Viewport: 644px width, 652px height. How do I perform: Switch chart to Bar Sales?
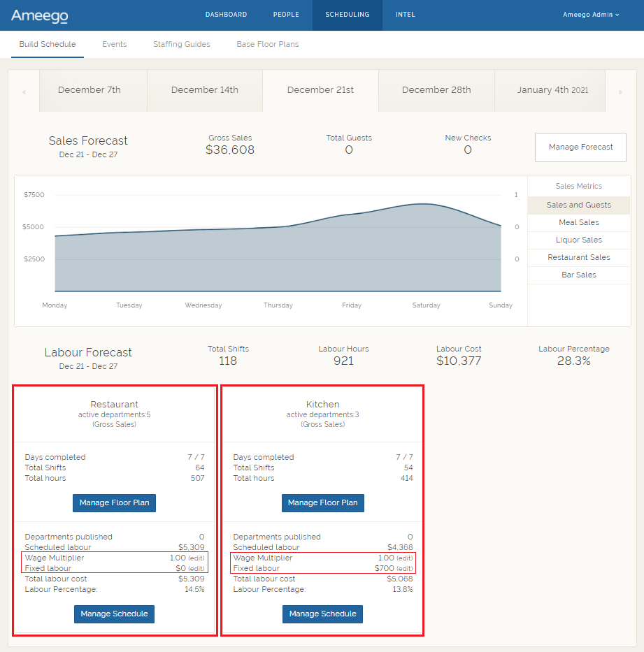[578, 275]
